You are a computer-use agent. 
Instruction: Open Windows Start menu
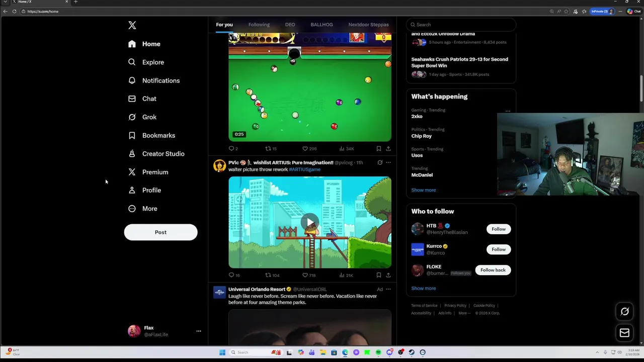pos(222,352)
